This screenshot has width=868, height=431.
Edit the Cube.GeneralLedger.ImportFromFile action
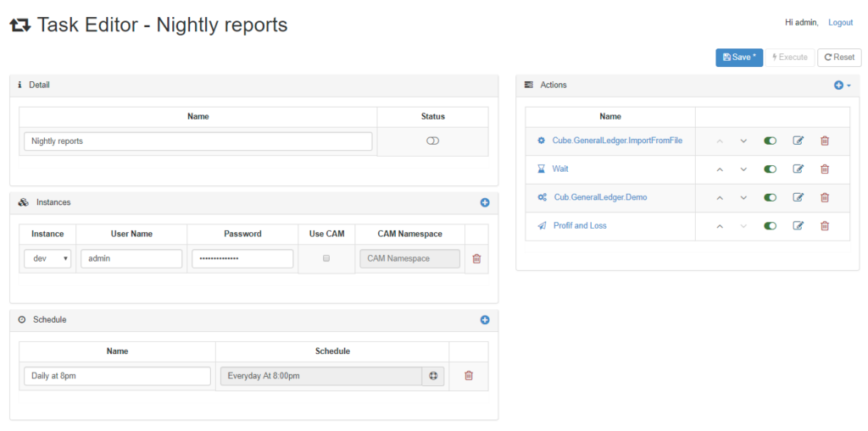(x=798, y=141)
